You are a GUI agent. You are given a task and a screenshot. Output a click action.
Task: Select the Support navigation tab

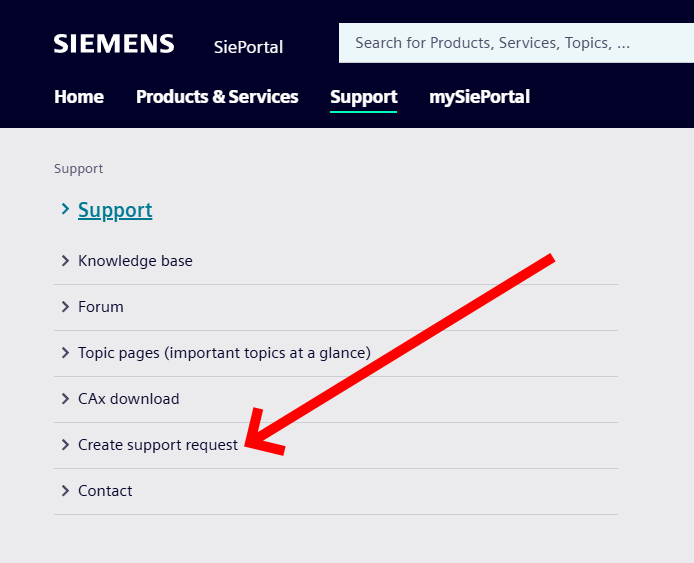(x=363, y=97)
